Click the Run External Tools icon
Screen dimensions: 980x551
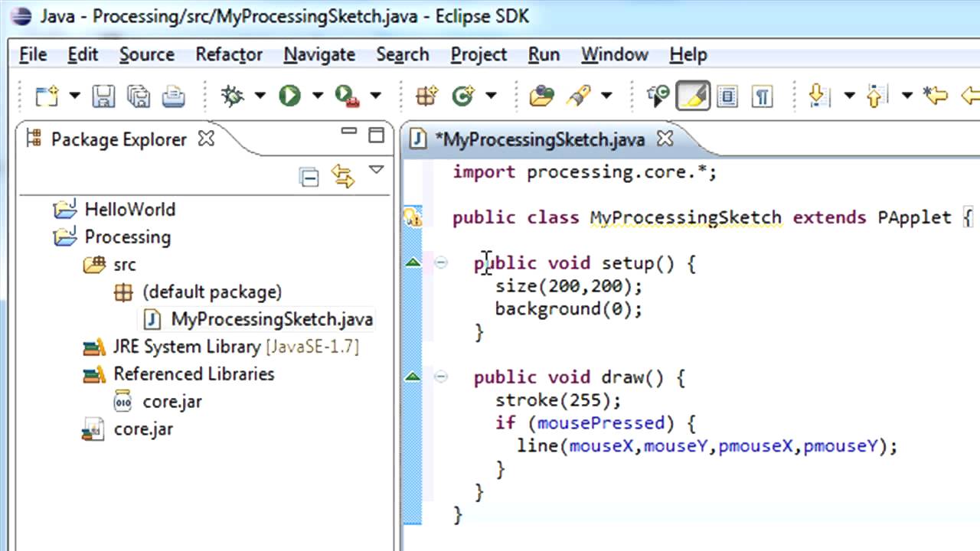348,96
